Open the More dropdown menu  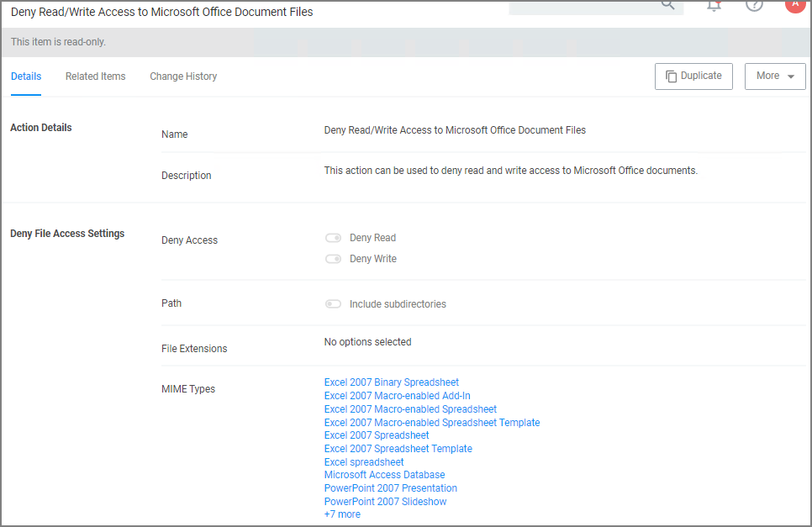(775, 76)
